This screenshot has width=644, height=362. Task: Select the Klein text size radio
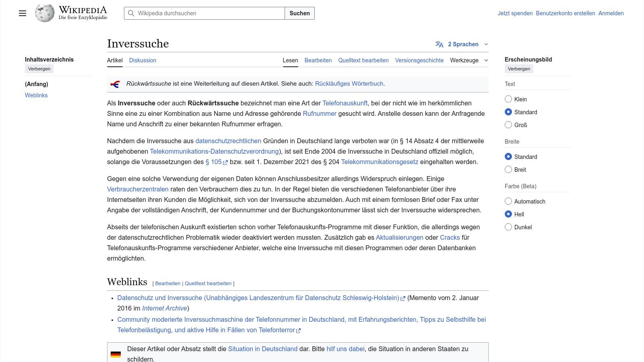508,99
